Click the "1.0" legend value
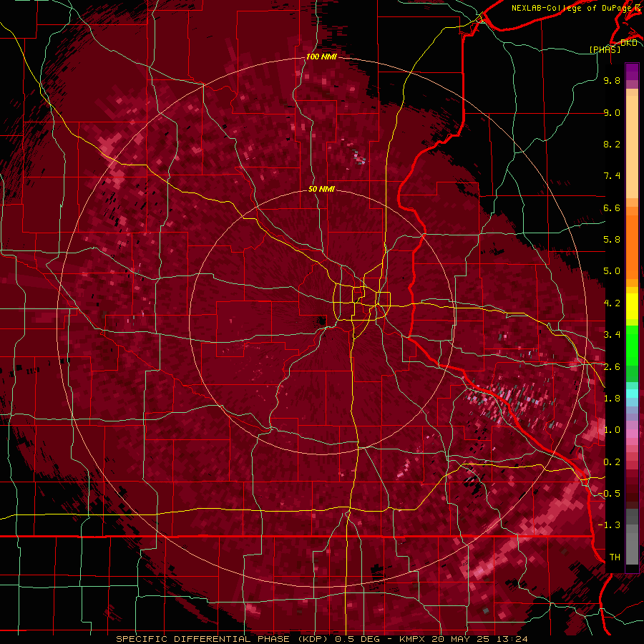Viewport: 644px width, 644px height. click(x=612, y=430)
